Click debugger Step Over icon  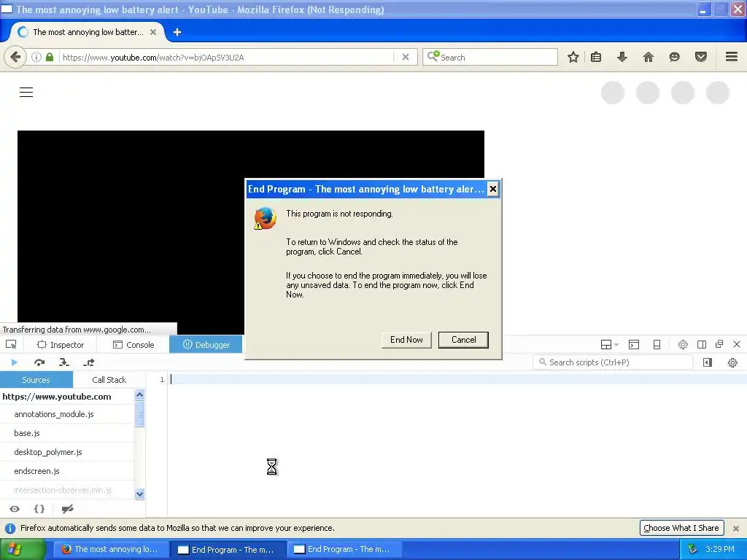click(x=39, y=362)
